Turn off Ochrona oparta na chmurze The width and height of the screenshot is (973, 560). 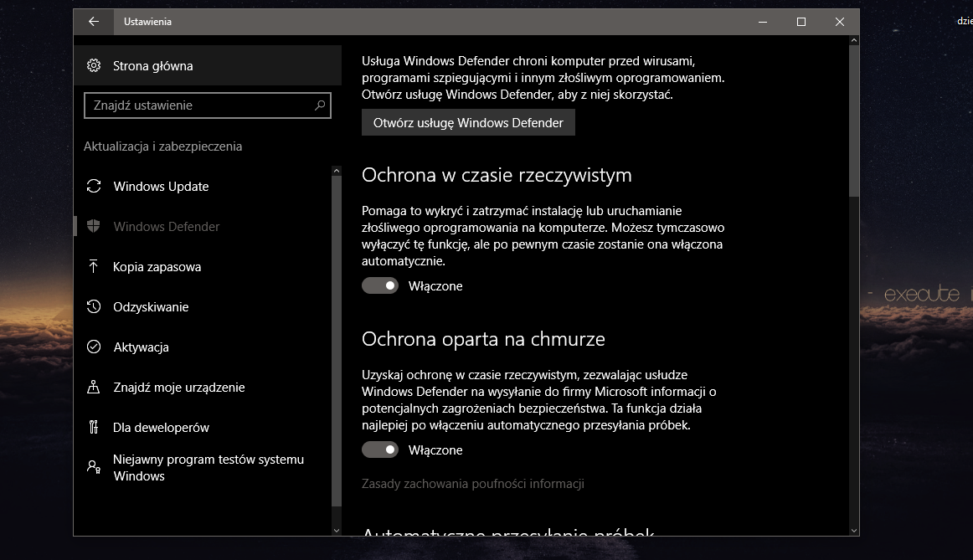pos(380,450)
